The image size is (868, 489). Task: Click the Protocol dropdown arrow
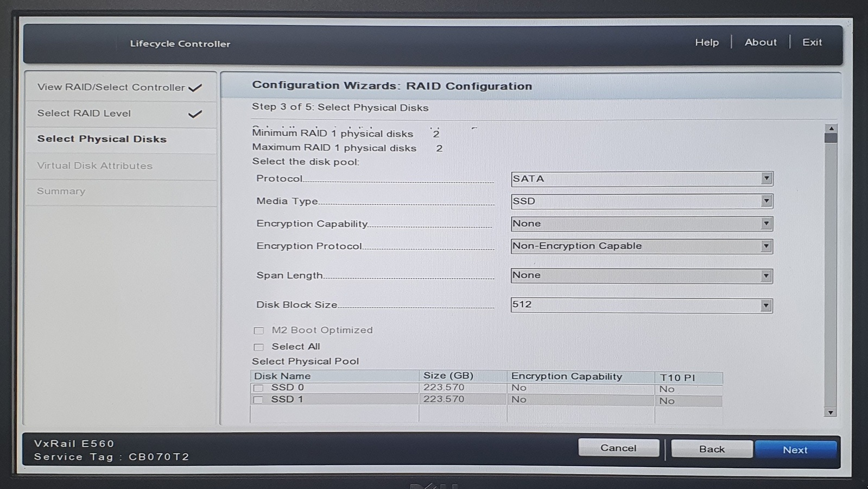pyautogui.click(x=766, y=179)
